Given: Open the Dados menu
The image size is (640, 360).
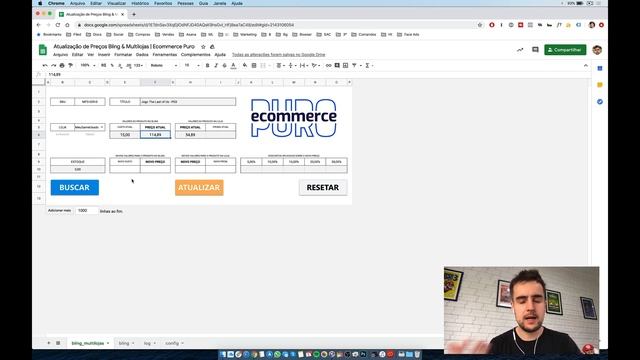Looking at the screenshot, I should pyautogui.click(x=142, y=55).
